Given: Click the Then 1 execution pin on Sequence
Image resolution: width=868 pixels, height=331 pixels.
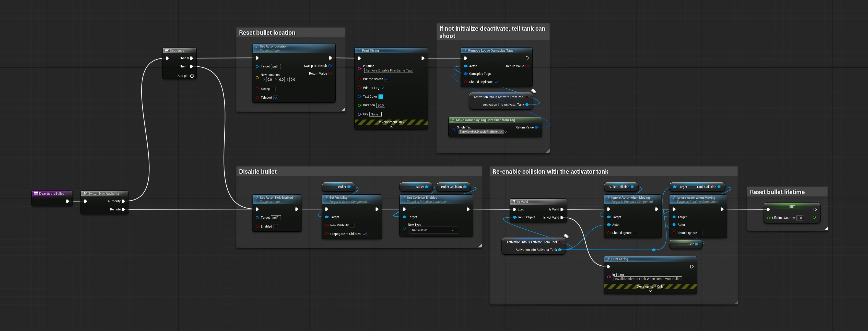Looking at the screenshot, I should coord(192,66).
